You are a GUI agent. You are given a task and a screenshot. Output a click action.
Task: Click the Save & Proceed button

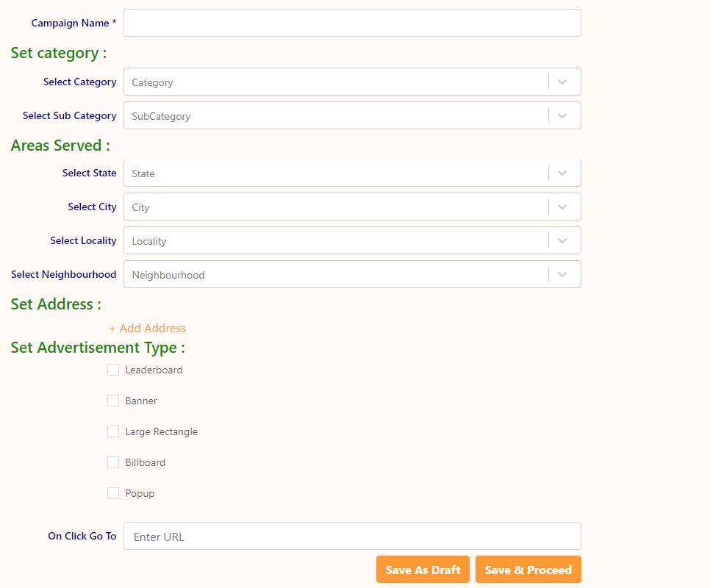[528, 570]
